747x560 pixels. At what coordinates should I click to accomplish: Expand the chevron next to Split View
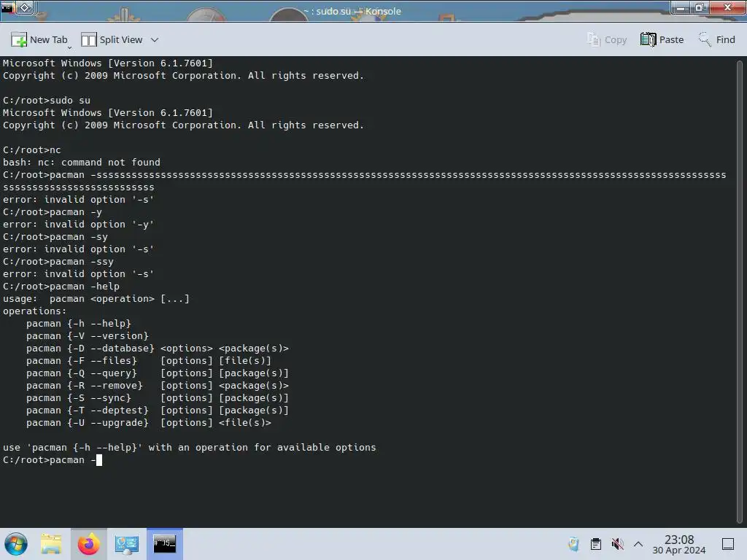[155, 40]
